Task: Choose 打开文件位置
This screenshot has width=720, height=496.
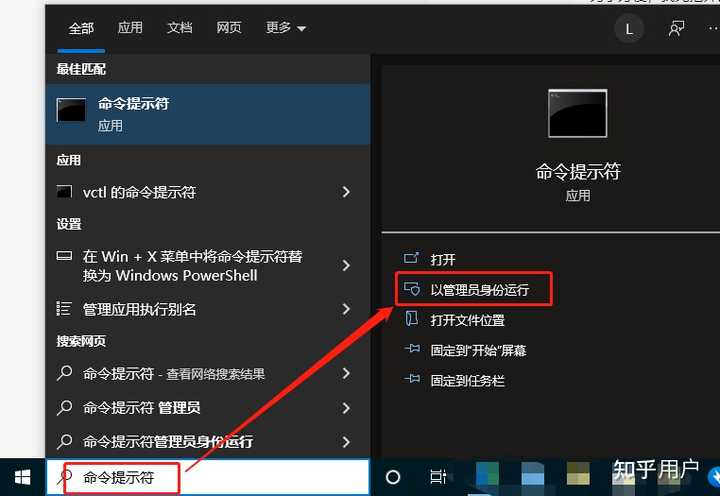Action: pyautogui.click(x=467, y=320)
